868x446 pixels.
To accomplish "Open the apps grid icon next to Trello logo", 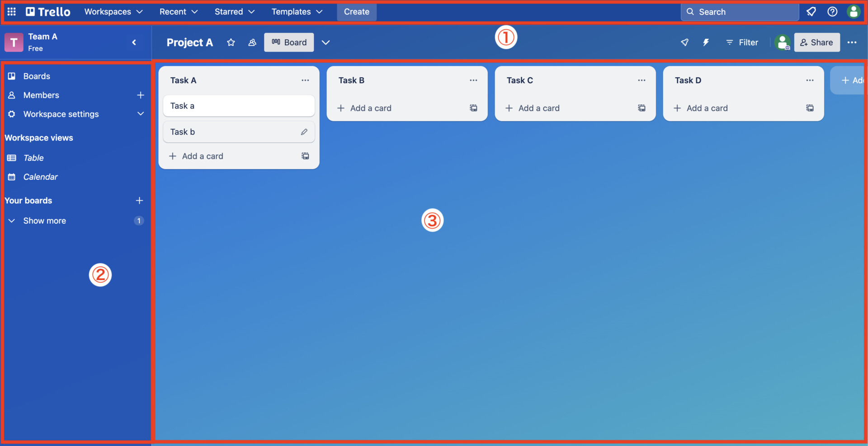I will click(11, 12).
